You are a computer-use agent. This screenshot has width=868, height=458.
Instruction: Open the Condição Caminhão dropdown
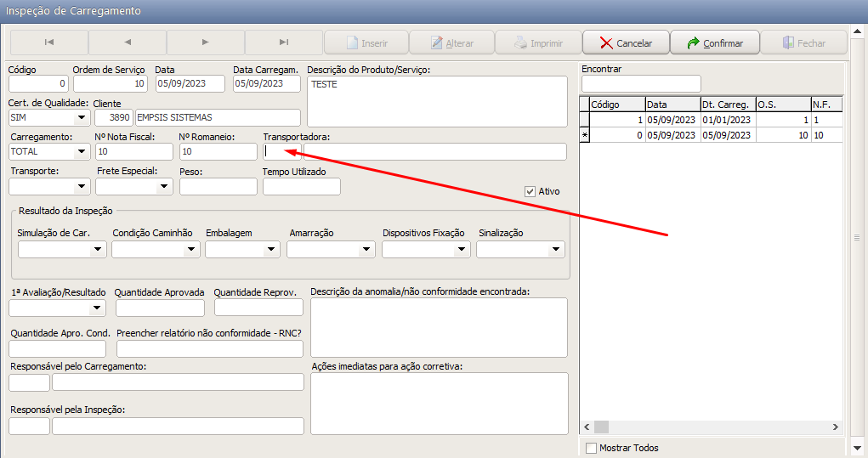pos(191,249)
